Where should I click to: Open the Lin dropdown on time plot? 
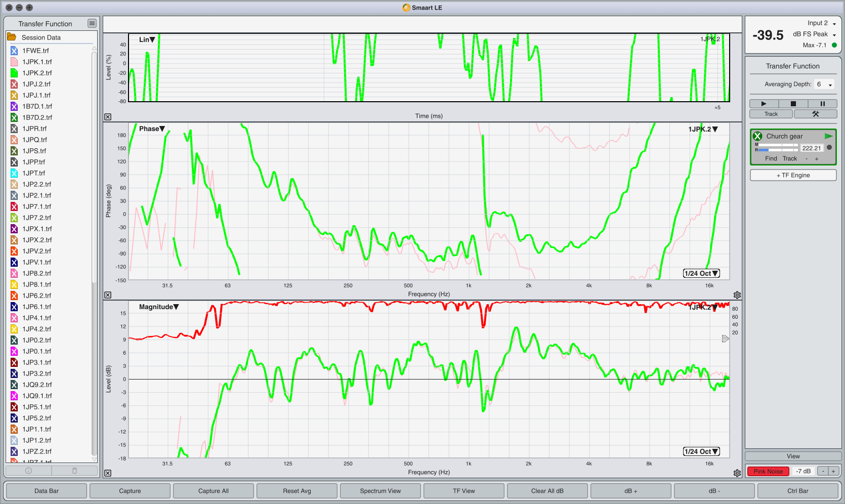(147, 39)
